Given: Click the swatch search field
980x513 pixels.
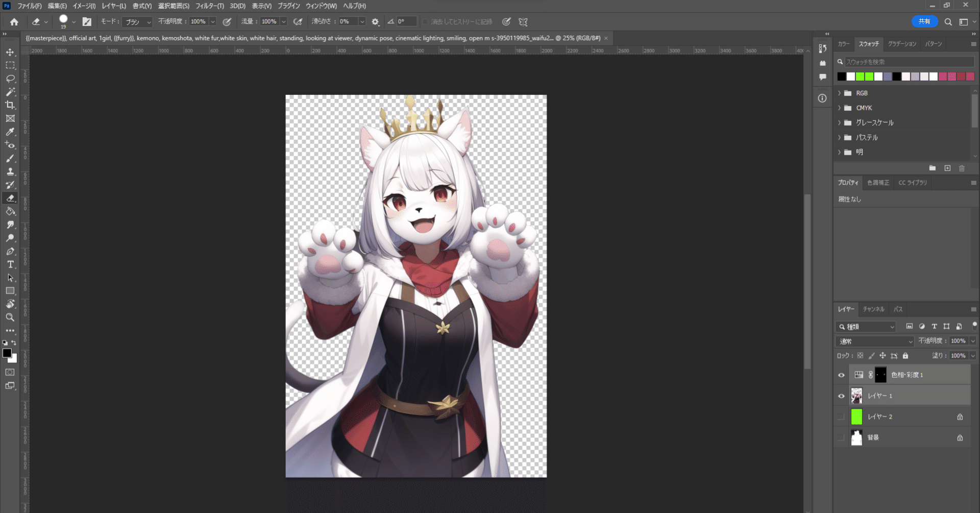Looking at the screenshot, I should [909, 62].
